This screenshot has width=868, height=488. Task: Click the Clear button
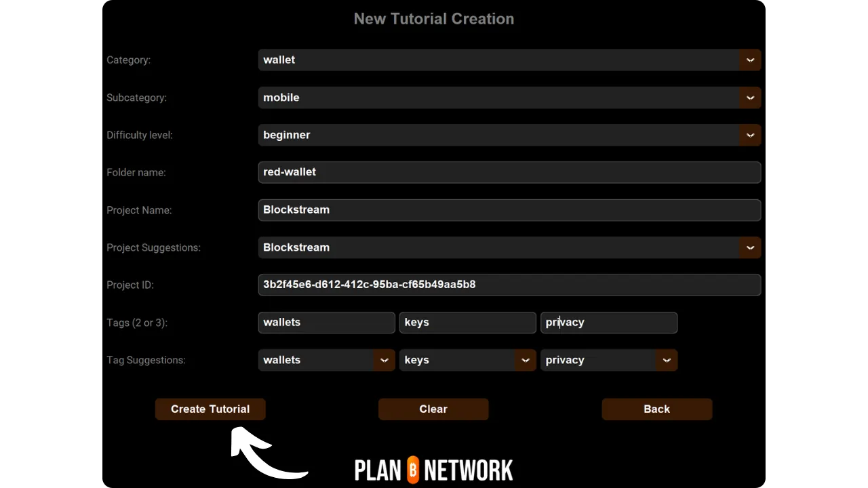pyautogui.click(x=433, y=409)
